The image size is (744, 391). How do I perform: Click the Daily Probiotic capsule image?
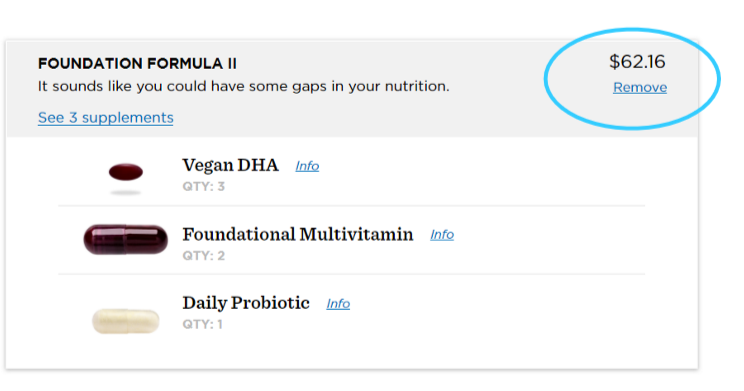[126, 321]
